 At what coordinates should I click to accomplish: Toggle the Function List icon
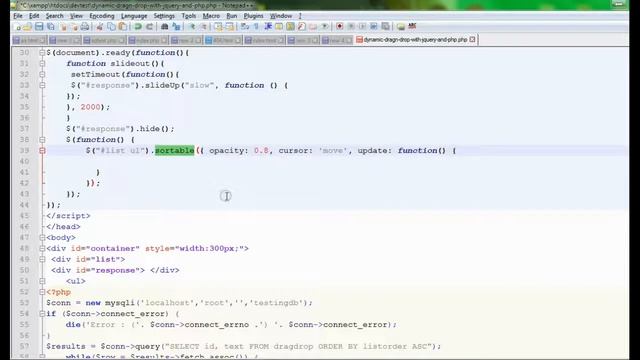[x=302, y=27]
